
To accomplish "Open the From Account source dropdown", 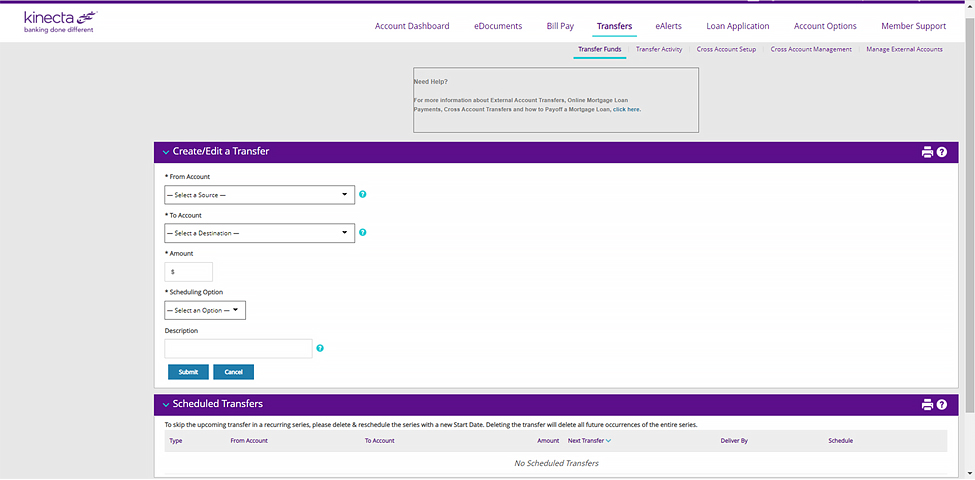I will pos(259,195).
